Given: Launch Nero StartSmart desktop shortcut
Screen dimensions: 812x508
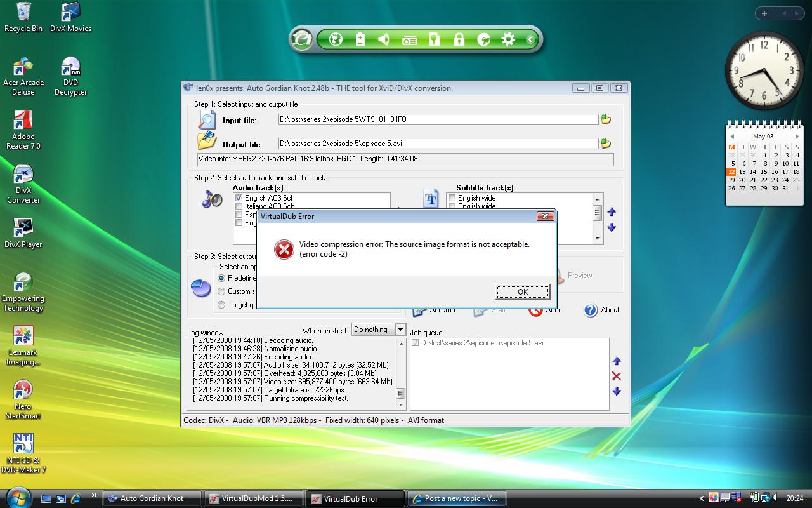Looking at the screenshot, I should click(x=23, y=400).
